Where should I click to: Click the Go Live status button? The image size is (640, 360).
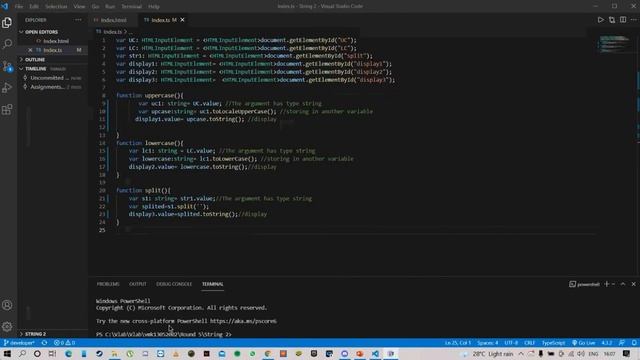click(x=584, y=343)
